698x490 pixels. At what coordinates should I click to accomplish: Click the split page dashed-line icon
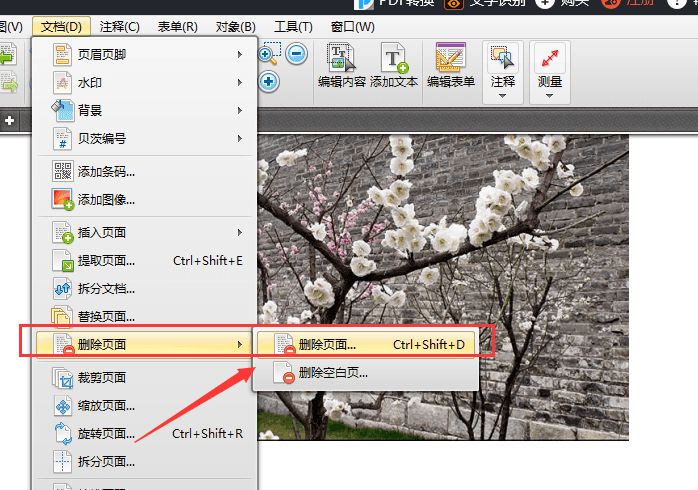(62, 462)
